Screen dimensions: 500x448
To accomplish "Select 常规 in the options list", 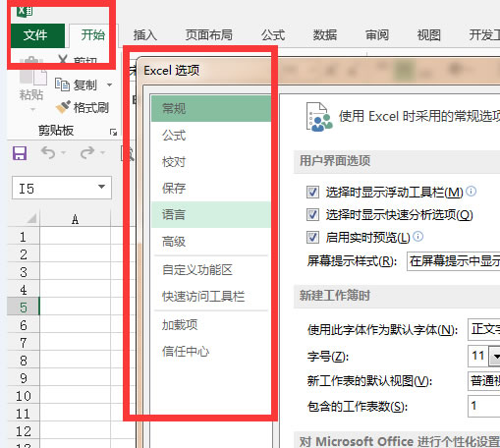I will (x=211, y=108).
